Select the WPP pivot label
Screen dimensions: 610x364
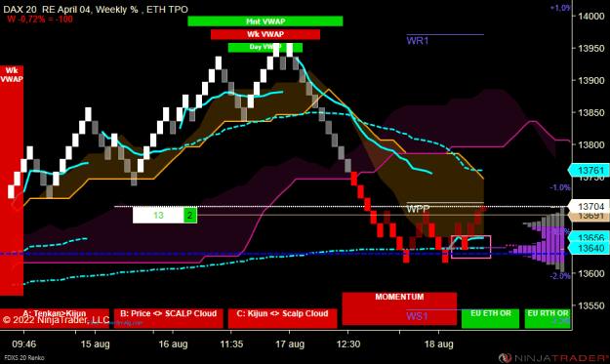418,209
